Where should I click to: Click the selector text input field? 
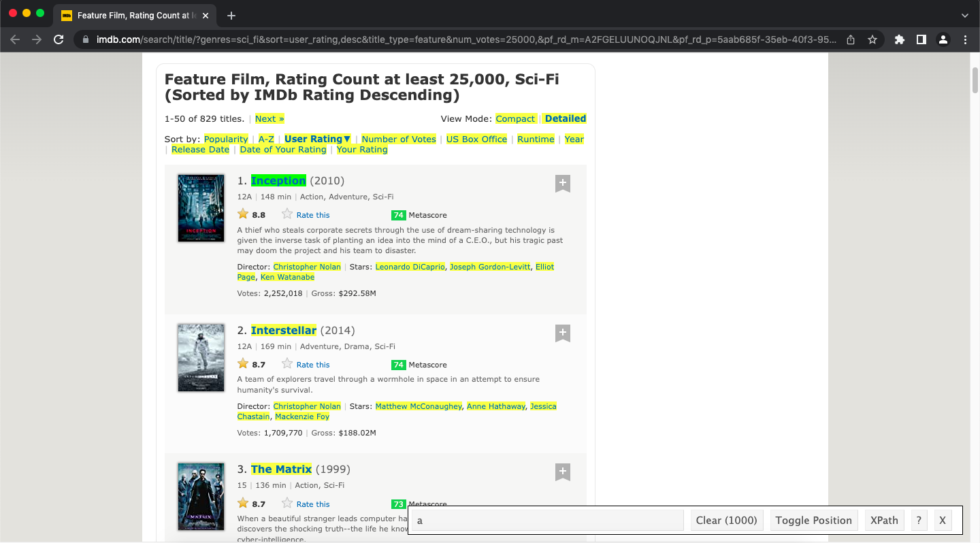547,521
